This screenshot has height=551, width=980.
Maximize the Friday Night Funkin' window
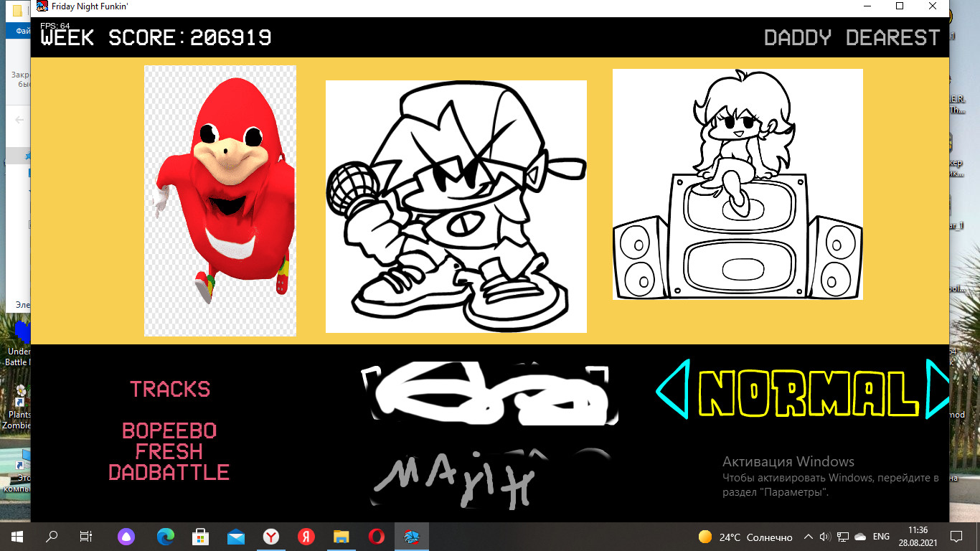click(900, 6)
